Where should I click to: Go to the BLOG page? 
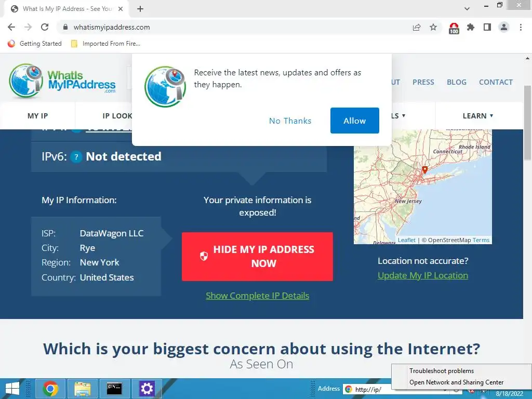[x=456, y=82]
